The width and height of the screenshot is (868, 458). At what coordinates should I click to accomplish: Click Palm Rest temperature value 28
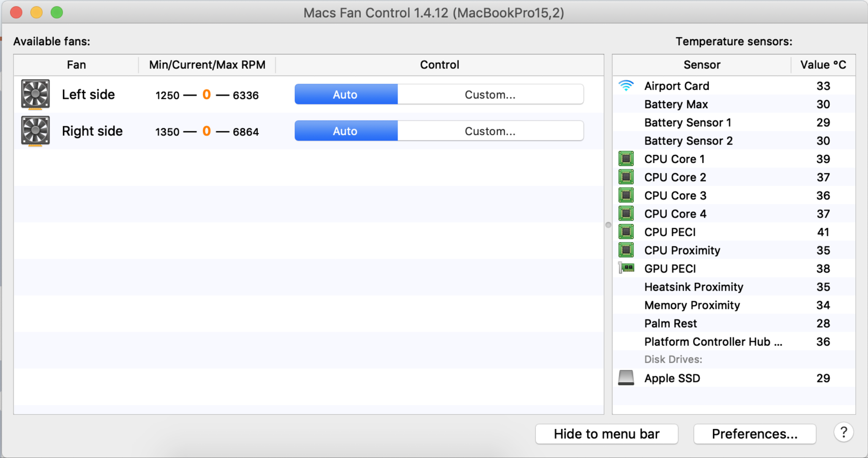pyautogui.click(x=823, y=323)
